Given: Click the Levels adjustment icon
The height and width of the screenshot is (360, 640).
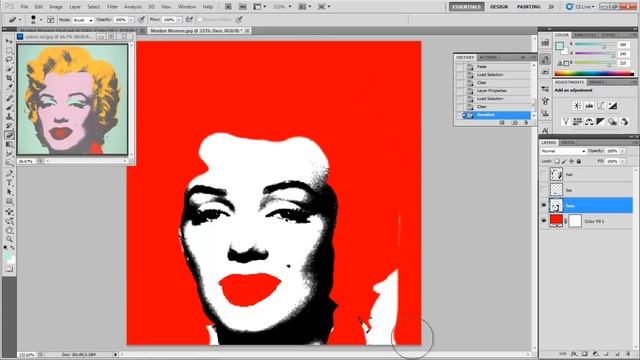Looking at the screenshot, I should tap(589, 106).
